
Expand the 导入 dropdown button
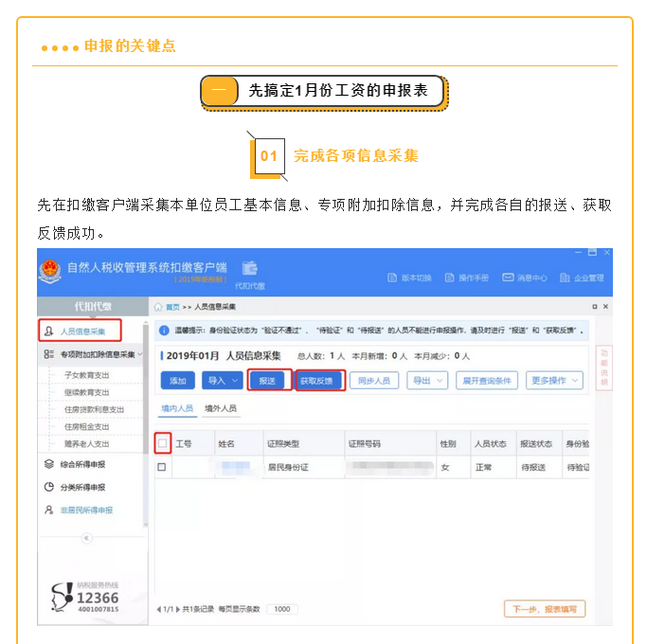[x=223, y=381]
